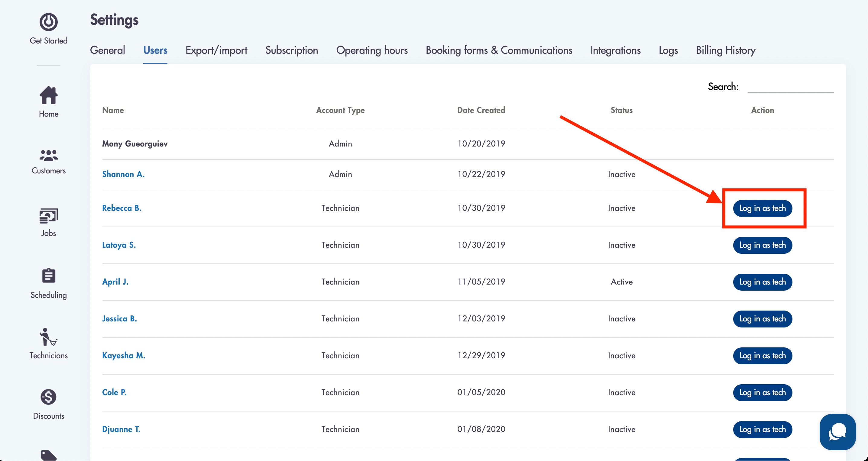Click the 12/29/2019 date cell

(481, 355)
